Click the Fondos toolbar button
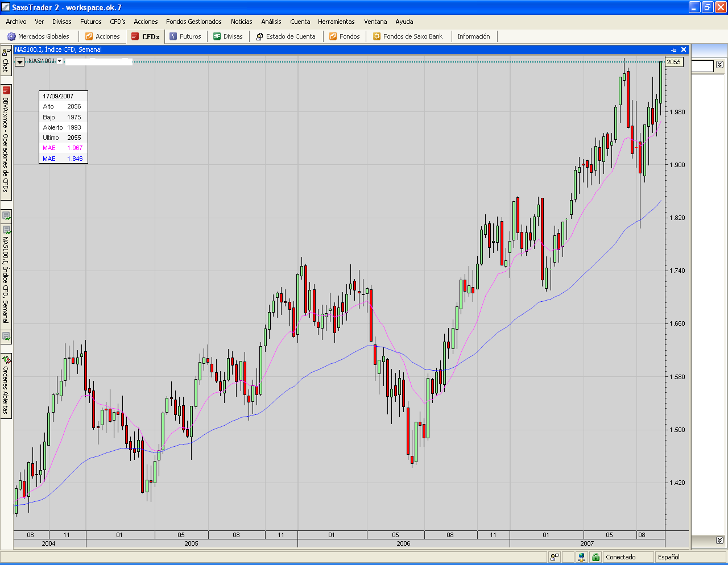 (x=345, y=36)
